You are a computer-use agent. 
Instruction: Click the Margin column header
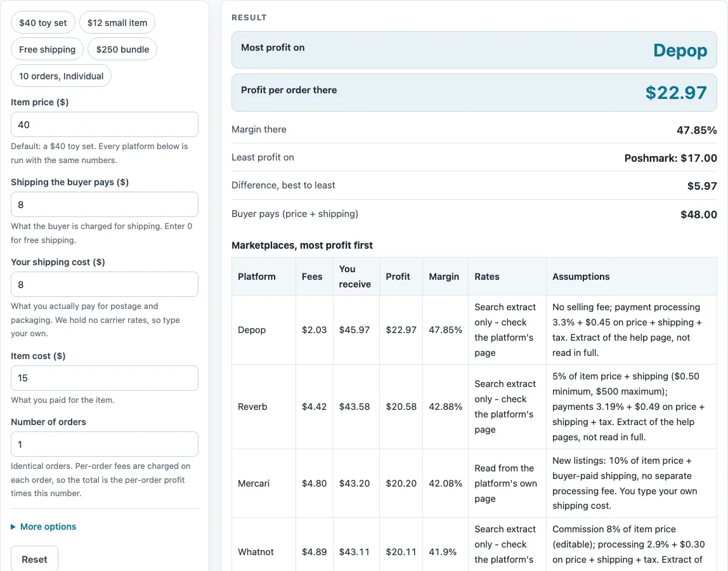tap(444, 277)
